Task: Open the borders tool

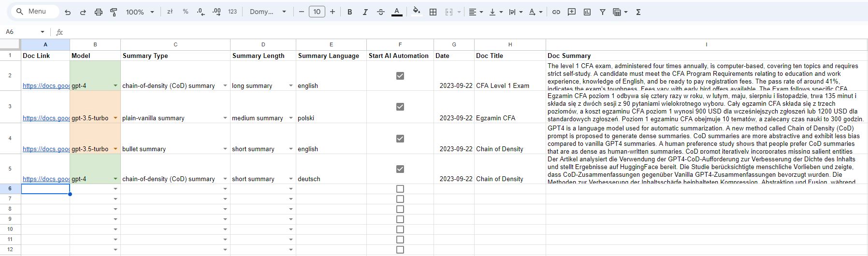Action: (x=433, y=12)
